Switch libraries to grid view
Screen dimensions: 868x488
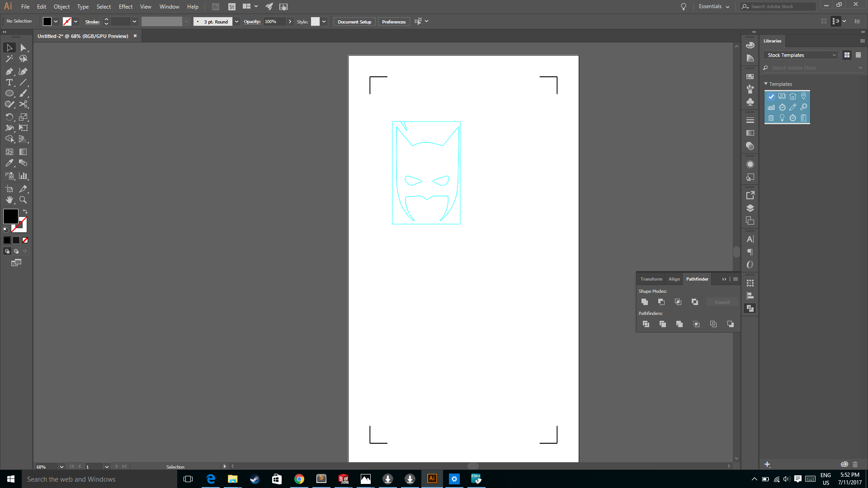(x=847, y=55)
